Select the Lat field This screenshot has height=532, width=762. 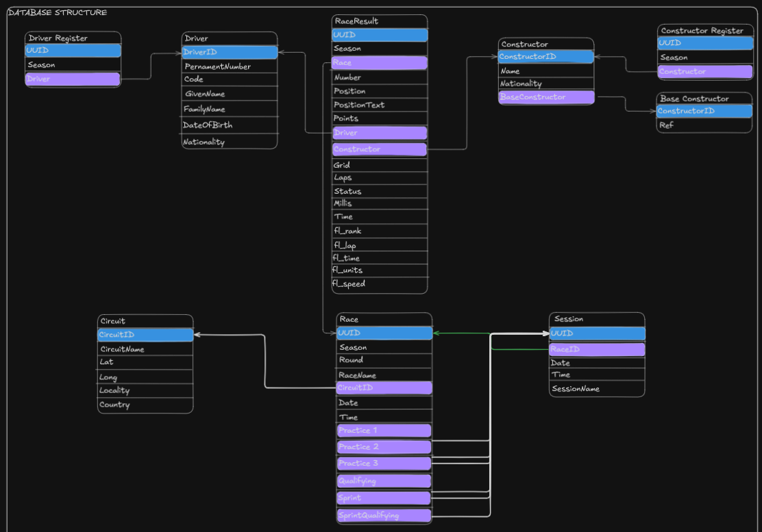pyautogui.click(x=145, y=362)
